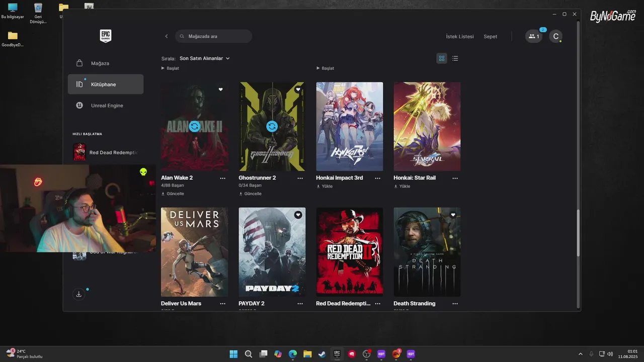Open the Death Stranding cover thumbnail
Screen dimensions: 644x362
pos(427,252)
